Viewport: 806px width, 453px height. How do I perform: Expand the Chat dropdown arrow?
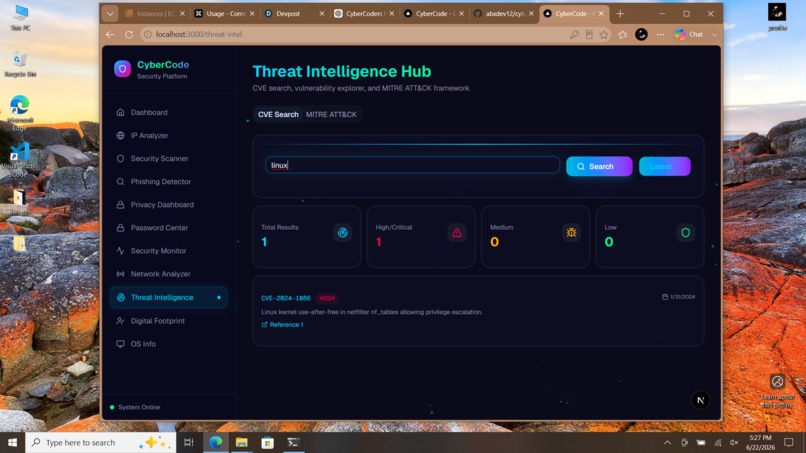point(715,34)
